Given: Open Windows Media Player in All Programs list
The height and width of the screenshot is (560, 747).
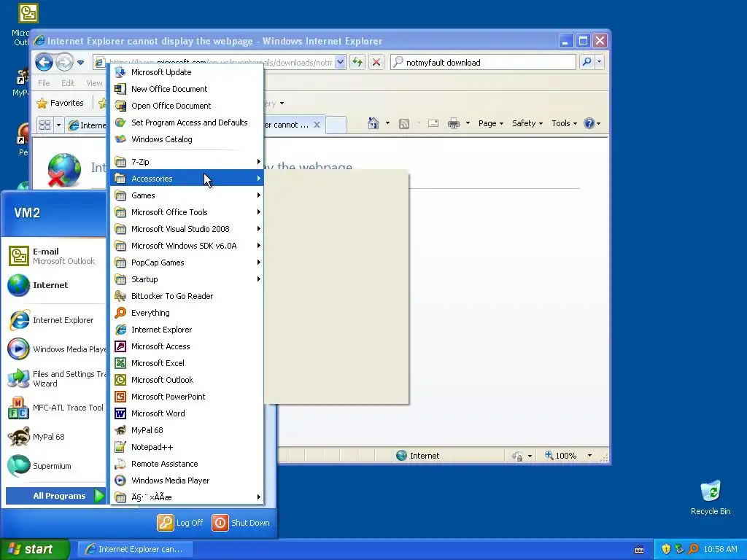Looking at the screenshot, I should coord(187,481).
